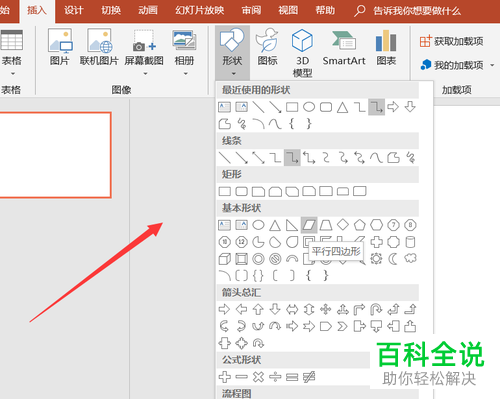Viewport: 500px width, 399px height.
Task: Select the oval in 最近使用的形状
Action: (x=309, y=107)
